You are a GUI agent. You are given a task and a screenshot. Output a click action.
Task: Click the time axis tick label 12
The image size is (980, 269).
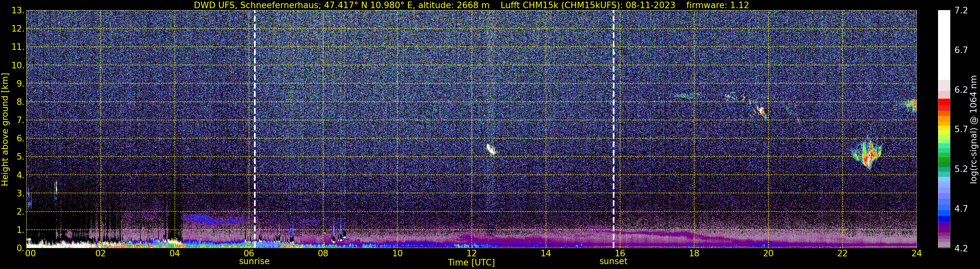tap(471, 254)
